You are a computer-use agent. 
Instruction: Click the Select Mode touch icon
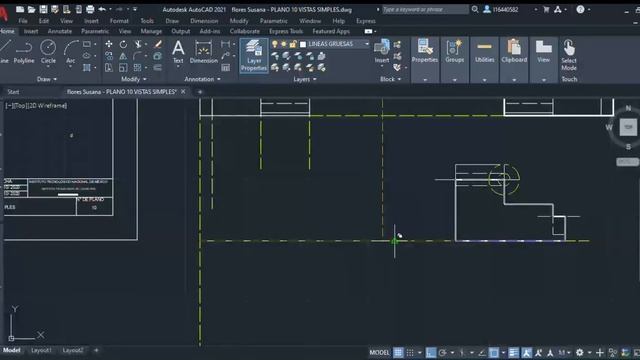(569, 56)
